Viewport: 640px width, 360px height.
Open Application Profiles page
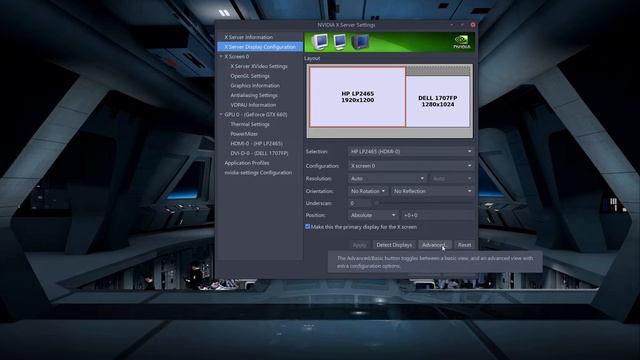point(247,163)
